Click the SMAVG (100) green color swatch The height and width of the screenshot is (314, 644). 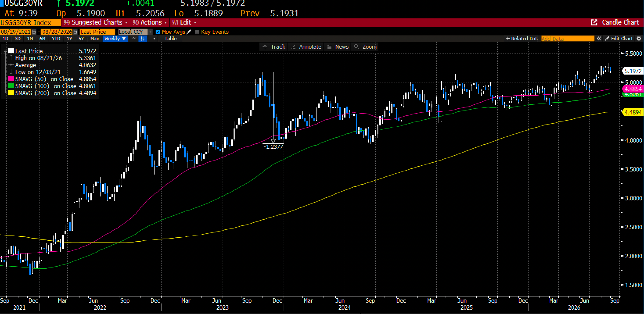tap(11, 86)
